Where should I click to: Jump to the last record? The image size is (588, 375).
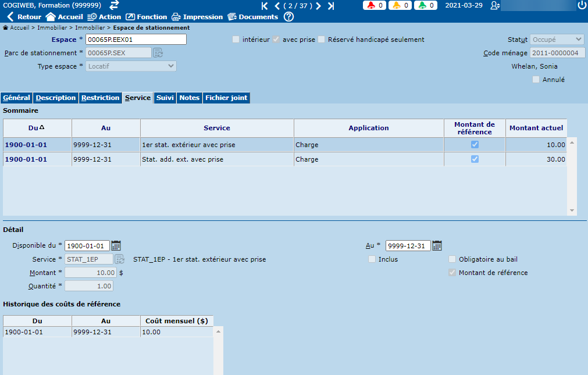pos(331,6)
